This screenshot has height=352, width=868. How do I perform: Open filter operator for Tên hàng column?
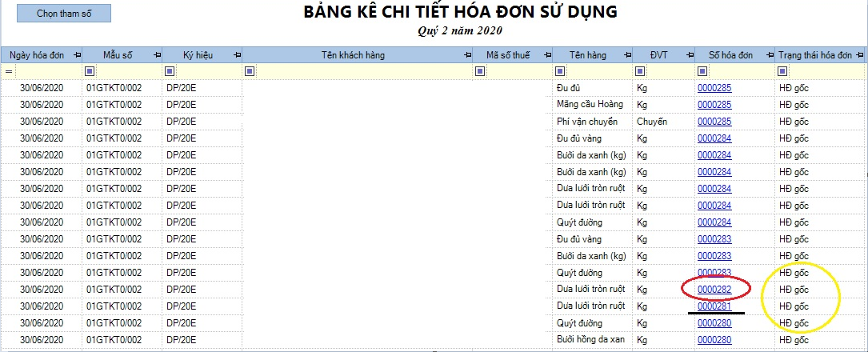(560, 71)
